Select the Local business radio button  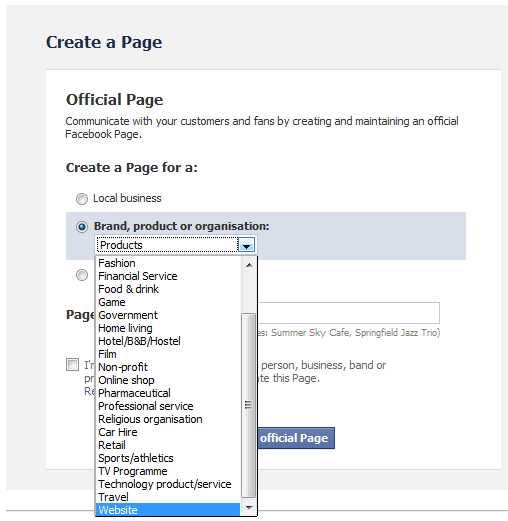pos(82,199)
